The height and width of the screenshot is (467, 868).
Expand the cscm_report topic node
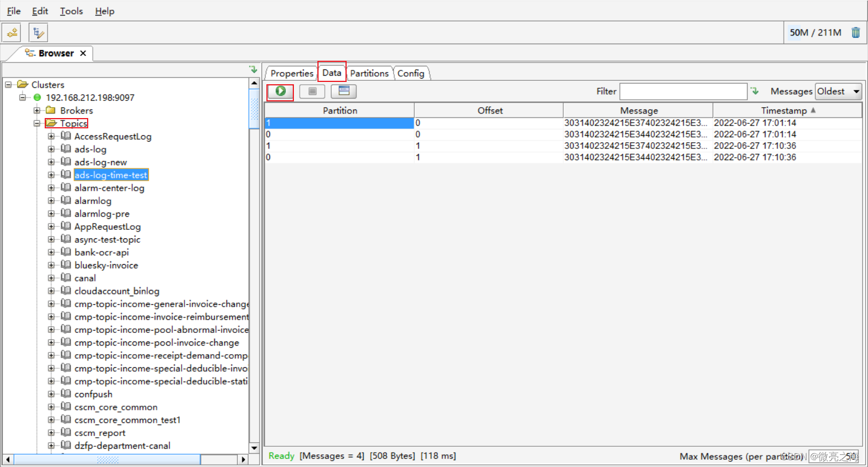52,433
